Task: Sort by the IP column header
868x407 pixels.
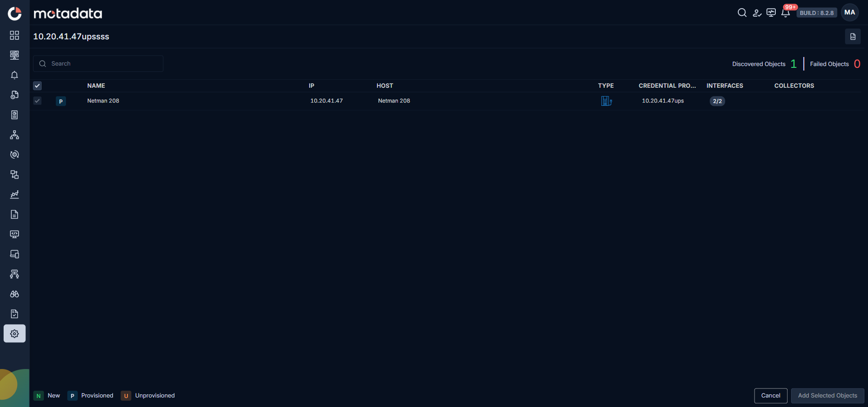Action: [x=311, y=86]
